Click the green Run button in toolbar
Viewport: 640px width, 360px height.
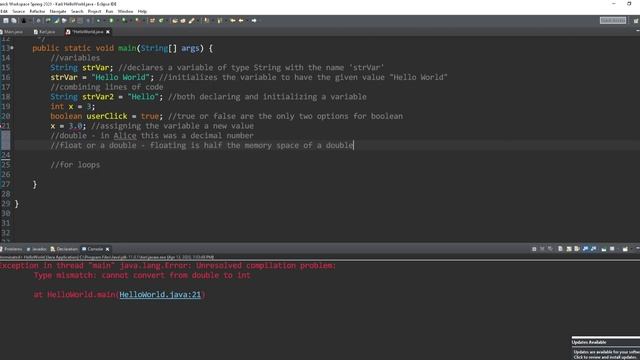click(111, 20)
